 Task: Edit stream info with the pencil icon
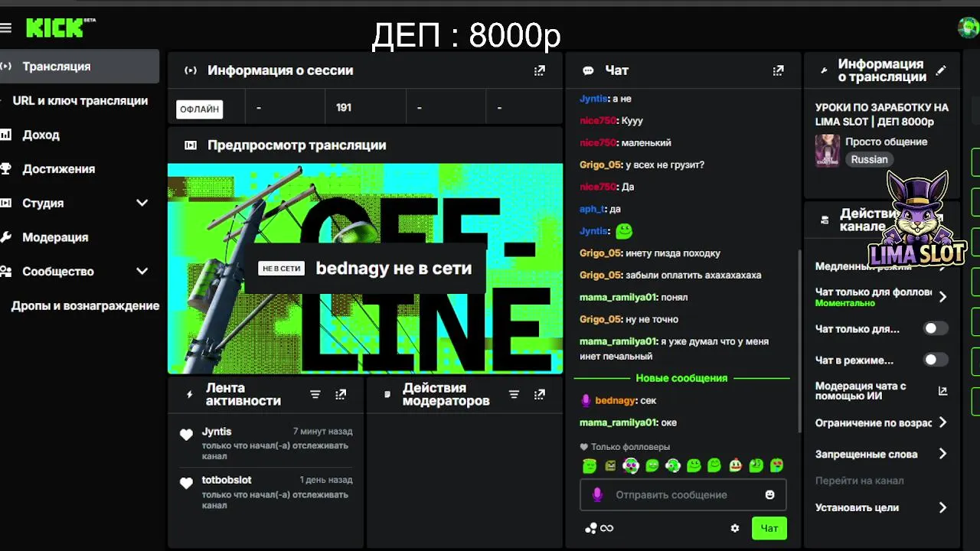[942, 70]
